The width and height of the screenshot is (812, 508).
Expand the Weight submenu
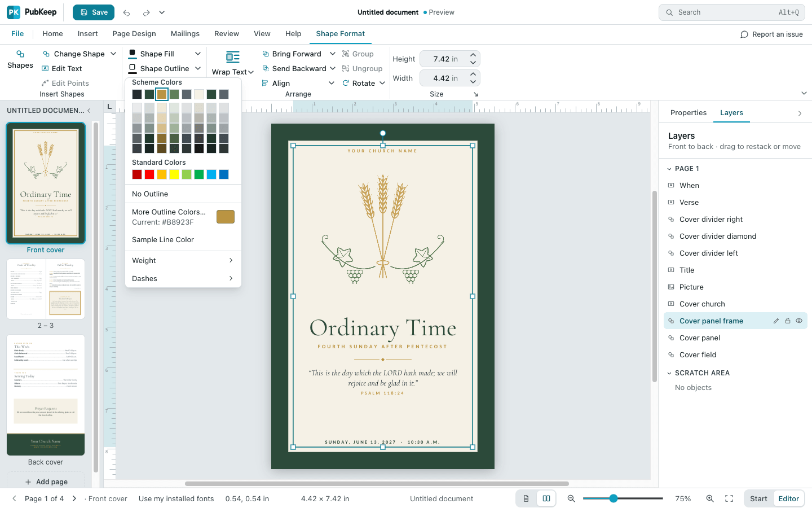coord(183,261)
